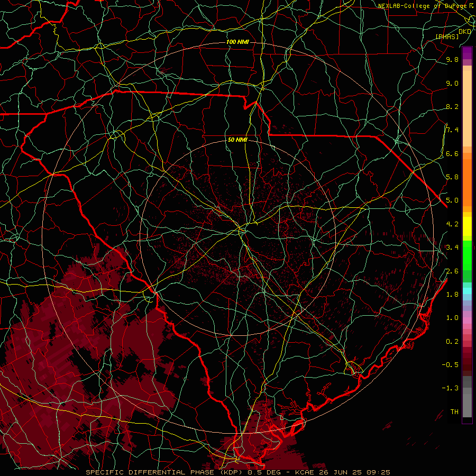Click the 8.2 scale value
Screen dimensions: 476x476
click(x=452, y=106)
